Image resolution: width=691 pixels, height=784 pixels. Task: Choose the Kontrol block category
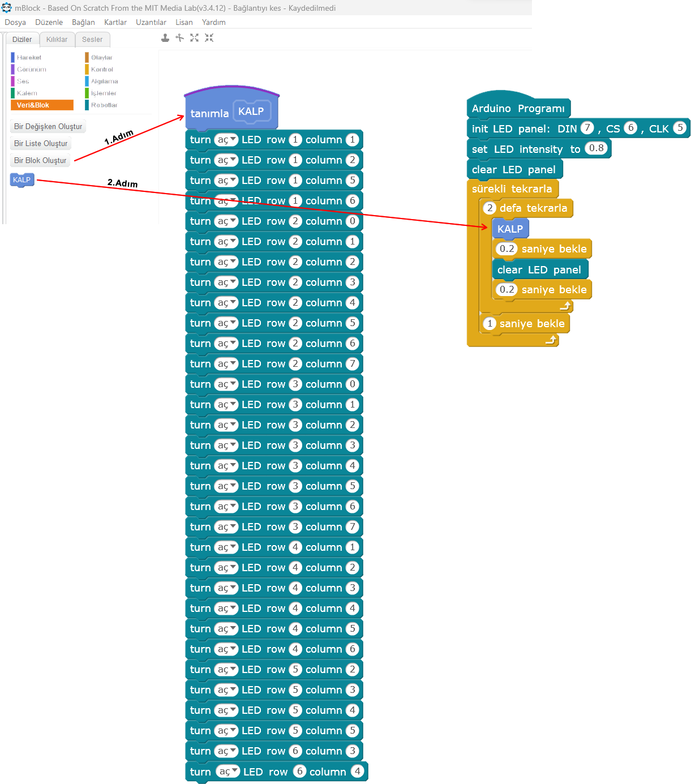point(102,70)
